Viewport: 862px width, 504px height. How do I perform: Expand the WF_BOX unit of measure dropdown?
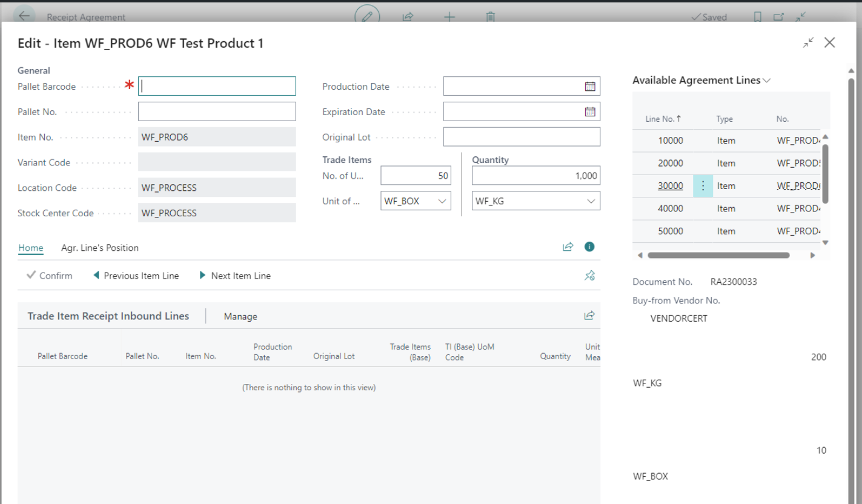pos(442,201)
